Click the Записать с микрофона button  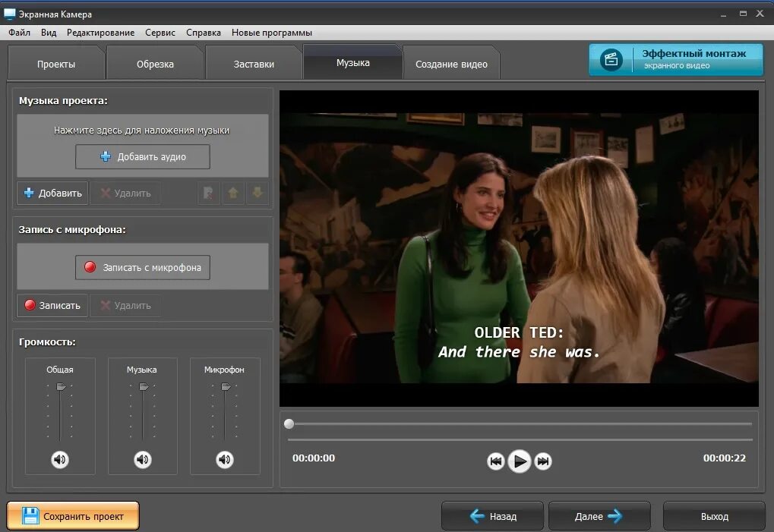[x=143, y=267]
